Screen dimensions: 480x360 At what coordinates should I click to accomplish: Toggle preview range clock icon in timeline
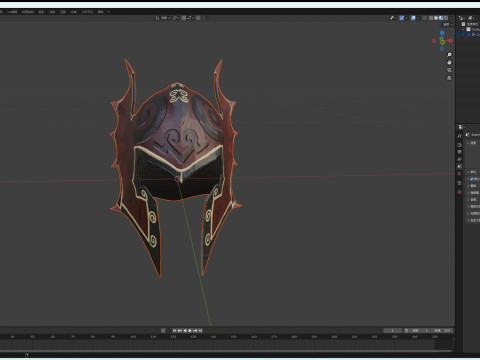(406, 331)
